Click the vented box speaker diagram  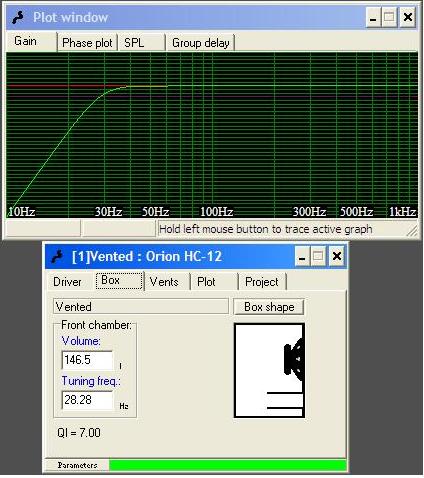coord(269,370)
